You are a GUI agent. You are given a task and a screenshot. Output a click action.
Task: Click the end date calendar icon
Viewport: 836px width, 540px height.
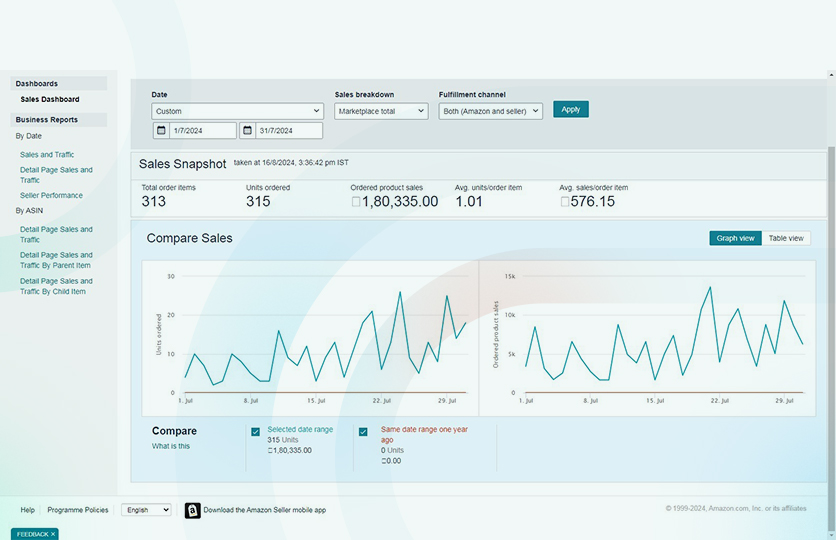pyautogui.click(x=247, y=131)
